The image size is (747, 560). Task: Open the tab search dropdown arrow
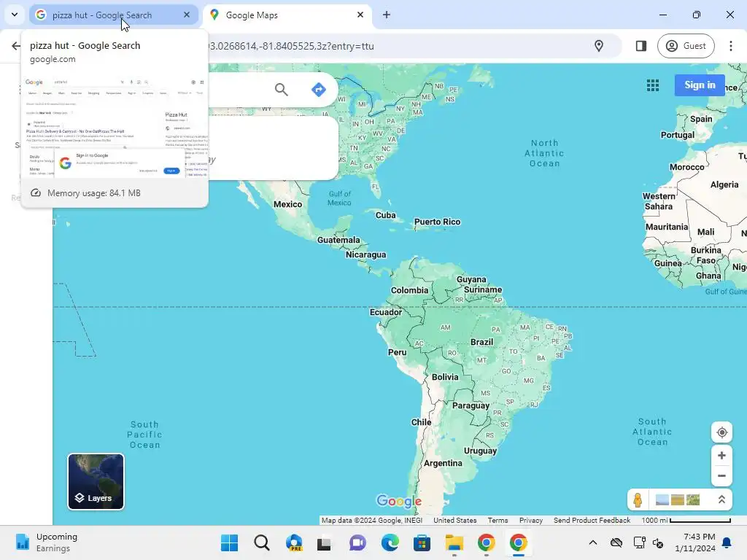pyautogui.click(x=15, y=15)
